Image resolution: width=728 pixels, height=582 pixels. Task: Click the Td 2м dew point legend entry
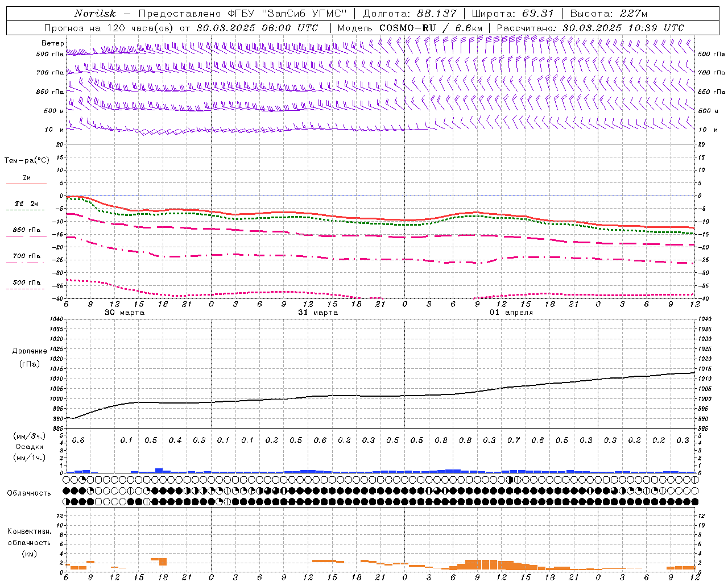(x=27, y=203)
